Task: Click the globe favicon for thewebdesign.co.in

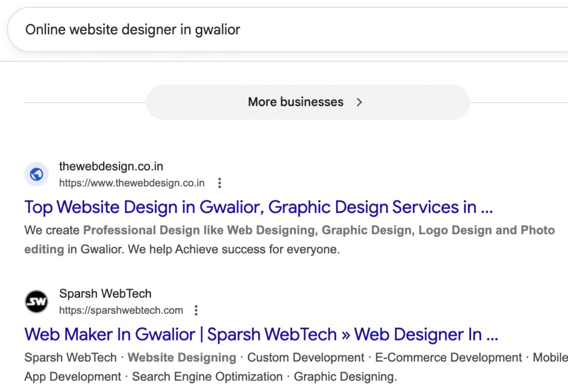Action: 37,175
